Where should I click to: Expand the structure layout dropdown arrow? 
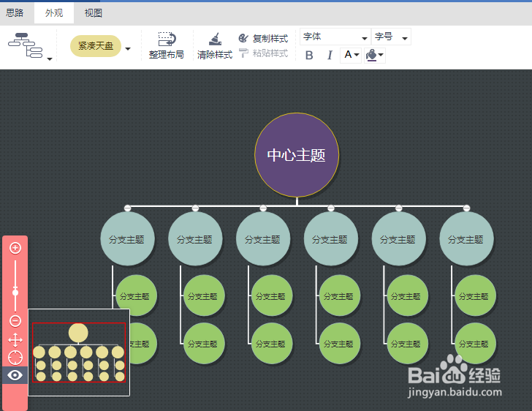[x=50, y=59]
